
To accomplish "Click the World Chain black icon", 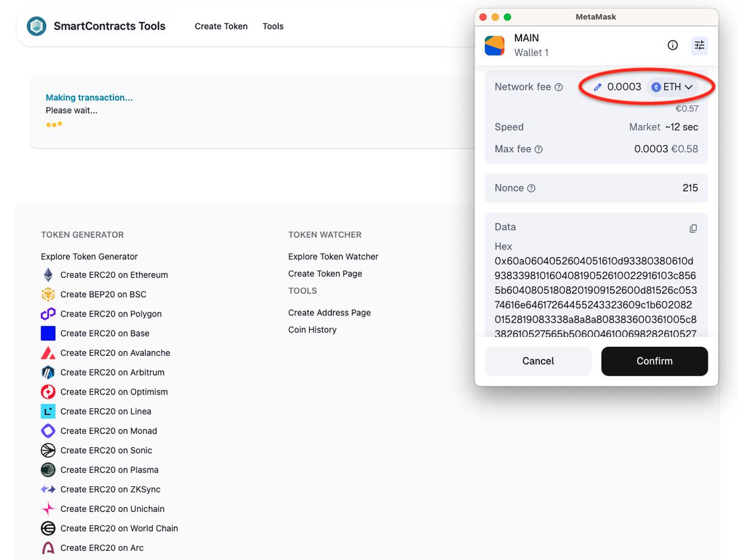I will 48,528.
